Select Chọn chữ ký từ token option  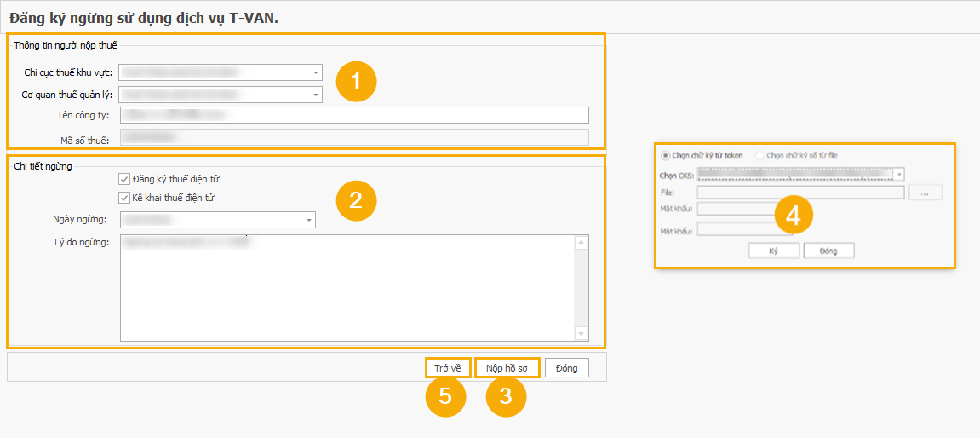click(665, 155)
